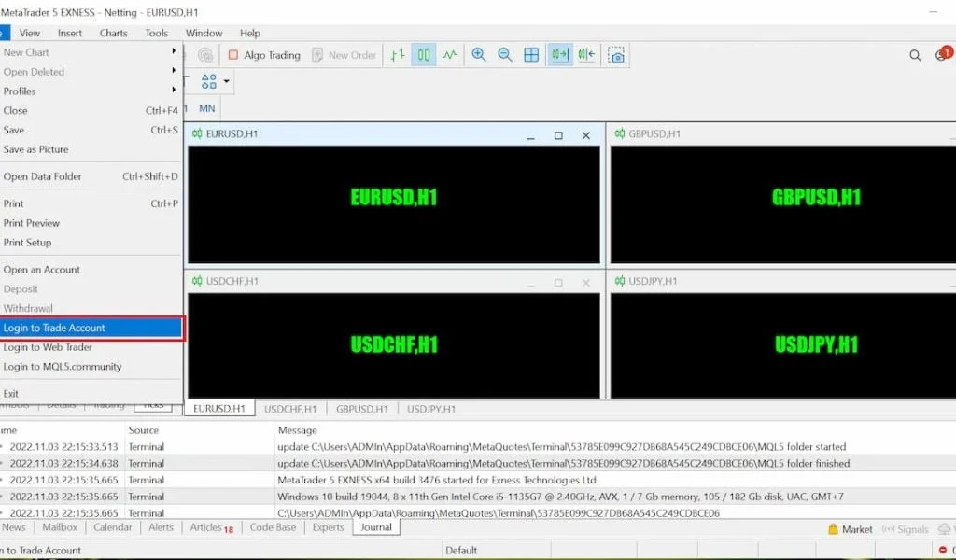
Task: Switch chart to line chart view
Action: 450,54
